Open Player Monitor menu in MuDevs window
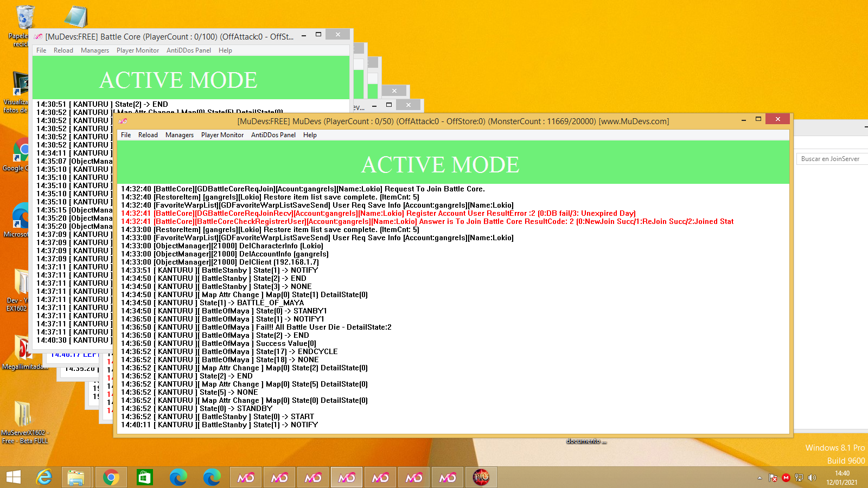The height and width of the screenshot is (488, 868). pyautogui.click(x=222, y=135)
